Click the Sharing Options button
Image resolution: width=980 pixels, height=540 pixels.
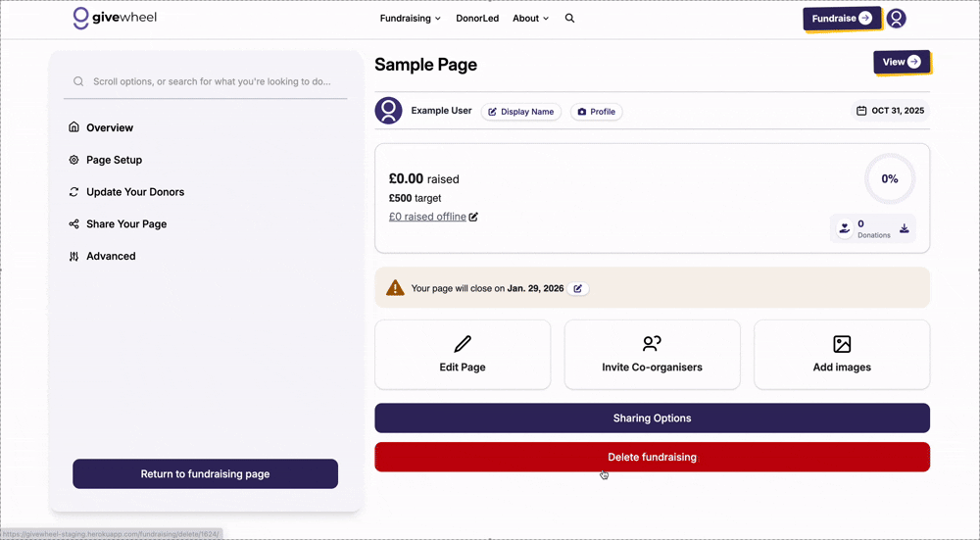tap(652, 418)
